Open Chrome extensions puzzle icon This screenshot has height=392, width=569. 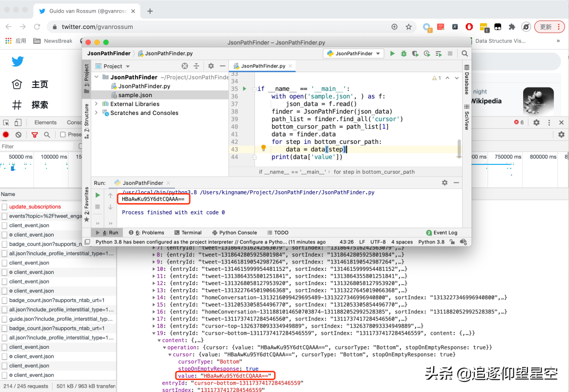(512, 27)
